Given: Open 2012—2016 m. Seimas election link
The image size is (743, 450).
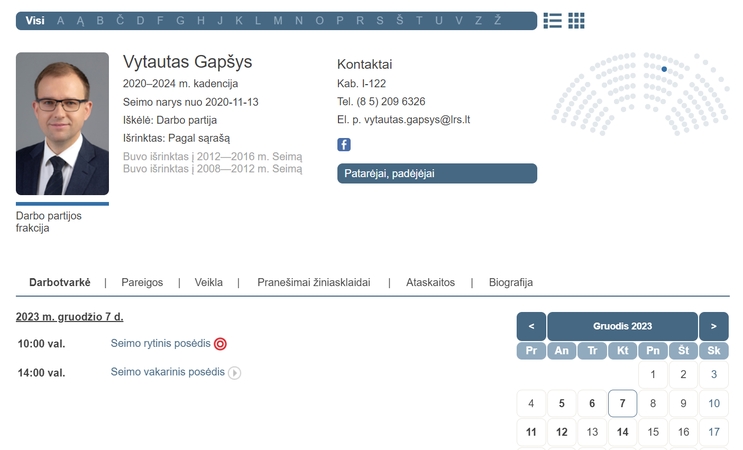Looking at the screenshot, I should (212, 156).
